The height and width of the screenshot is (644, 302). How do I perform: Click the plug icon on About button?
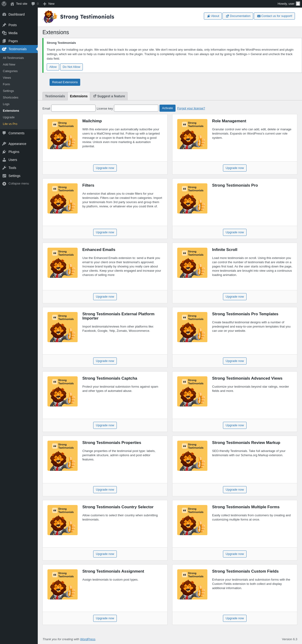[x=209, y=16]
